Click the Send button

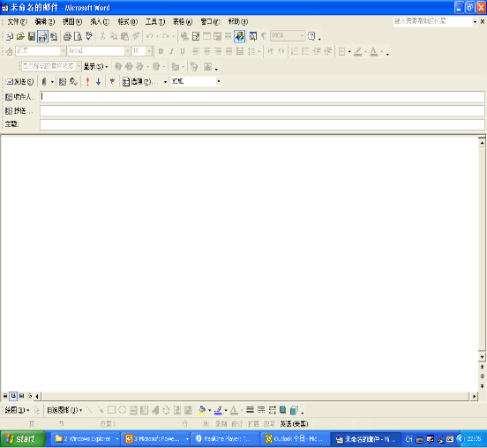20,82
